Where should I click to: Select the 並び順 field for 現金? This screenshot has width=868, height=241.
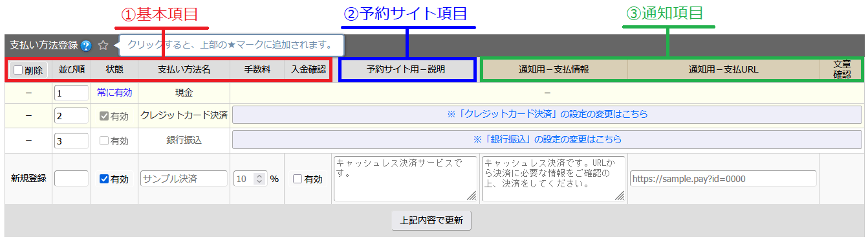coord(71,93)
